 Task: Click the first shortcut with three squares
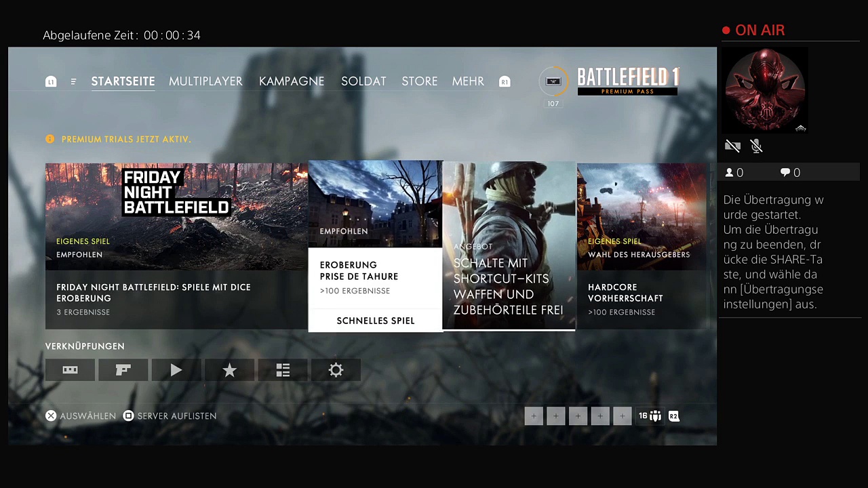[x=70, y=370]
